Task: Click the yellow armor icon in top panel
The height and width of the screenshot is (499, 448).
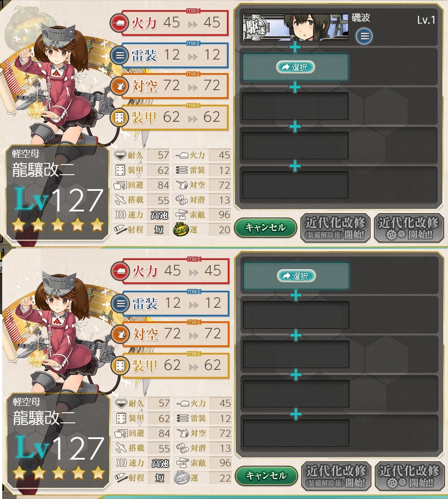Action: coord(119,117)
